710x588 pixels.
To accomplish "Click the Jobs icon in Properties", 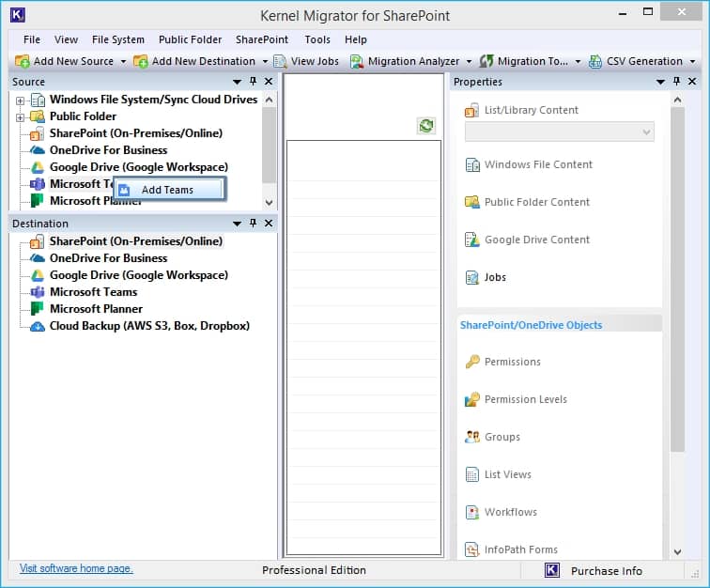I will coord(472,277).
